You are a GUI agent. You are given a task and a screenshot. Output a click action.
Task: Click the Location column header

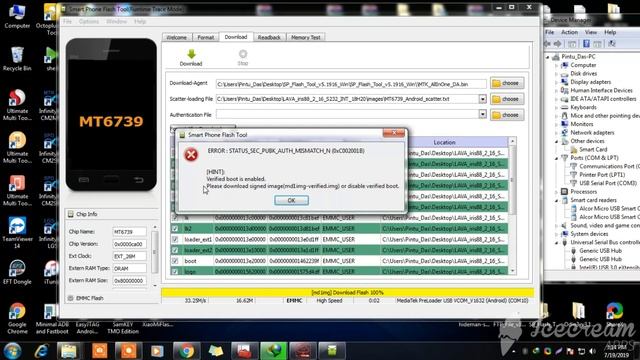point(444,142)
